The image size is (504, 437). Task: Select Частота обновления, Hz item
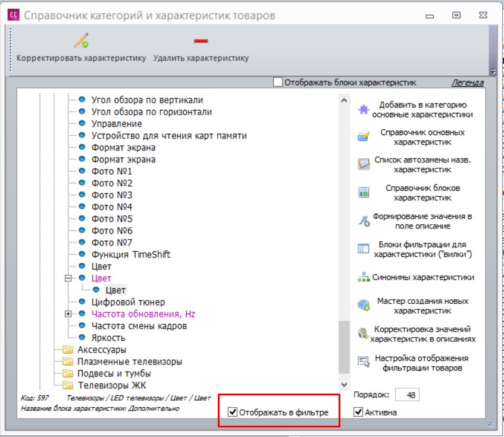(143, 314)
